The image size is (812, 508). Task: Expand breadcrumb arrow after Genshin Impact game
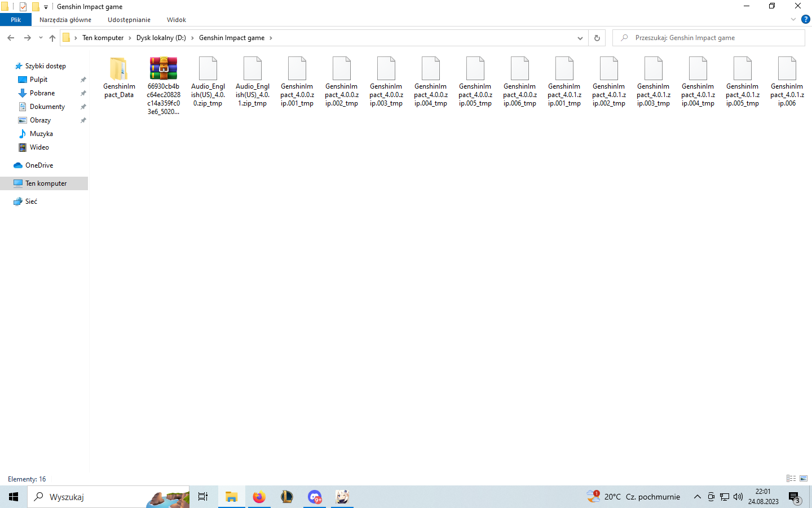pyautogui.click(x=271, y=38)
